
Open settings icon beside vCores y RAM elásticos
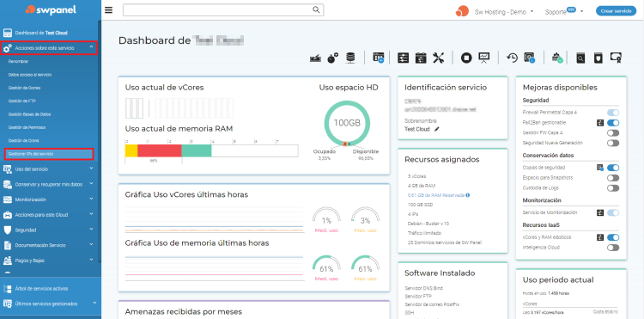pyautogui.click(x=599, y=237)
